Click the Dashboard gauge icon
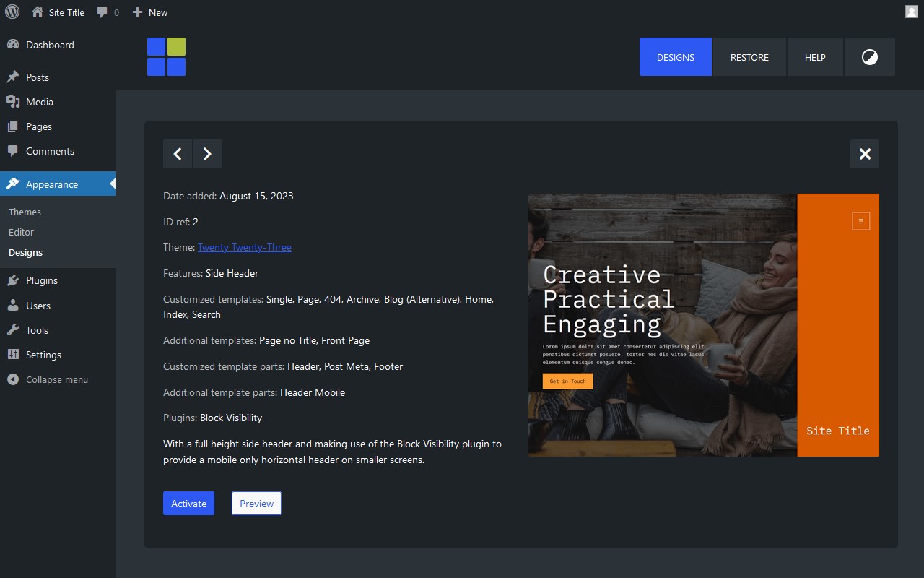The width and height of the screenshot is (924, 578). pyautogui.click(x=13, y=45)
